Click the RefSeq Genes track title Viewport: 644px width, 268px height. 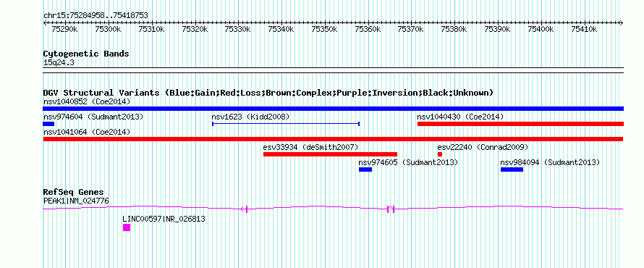pos(74,192)
